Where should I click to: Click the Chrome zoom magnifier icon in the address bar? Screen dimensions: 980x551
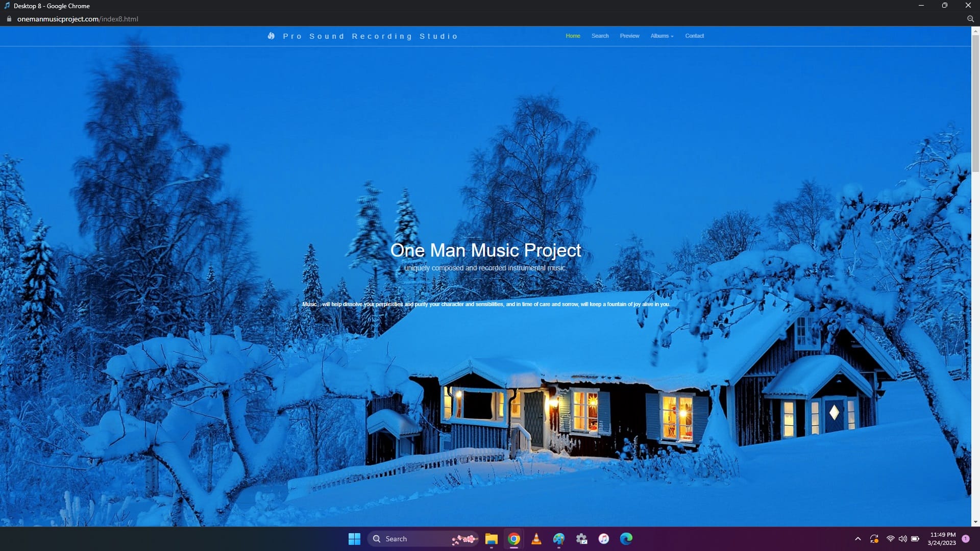click(970, 19)
